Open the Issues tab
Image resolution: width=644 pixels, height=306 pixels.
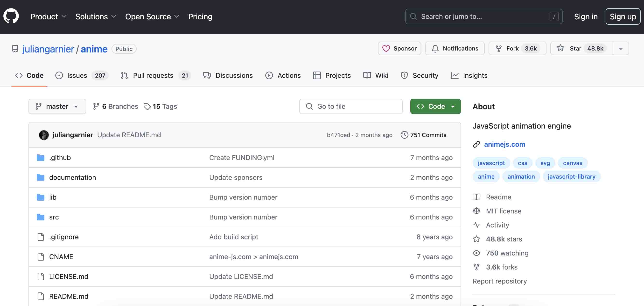82,75
